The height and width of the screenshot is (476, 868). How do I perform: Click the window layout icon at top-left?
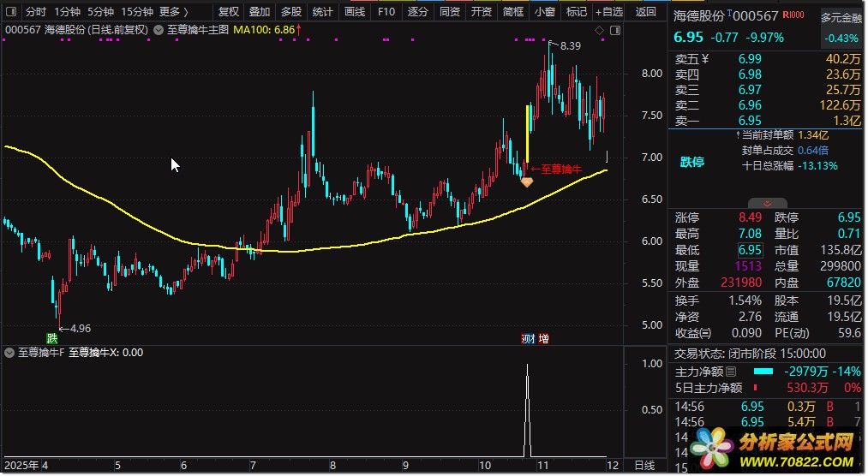coord(10,12)
